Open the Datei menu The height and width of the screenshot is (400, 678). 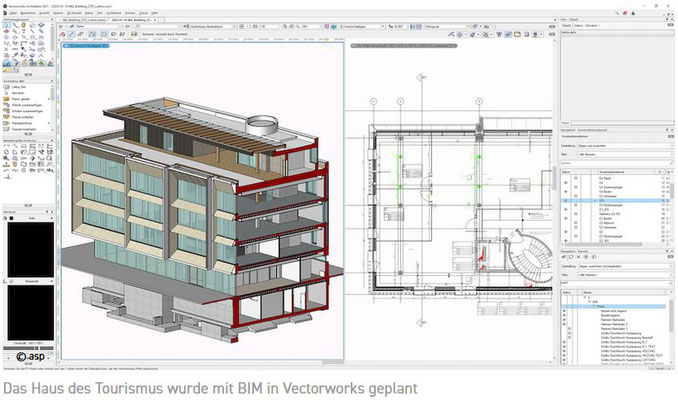pyautogui.click(x=13, y=13)
